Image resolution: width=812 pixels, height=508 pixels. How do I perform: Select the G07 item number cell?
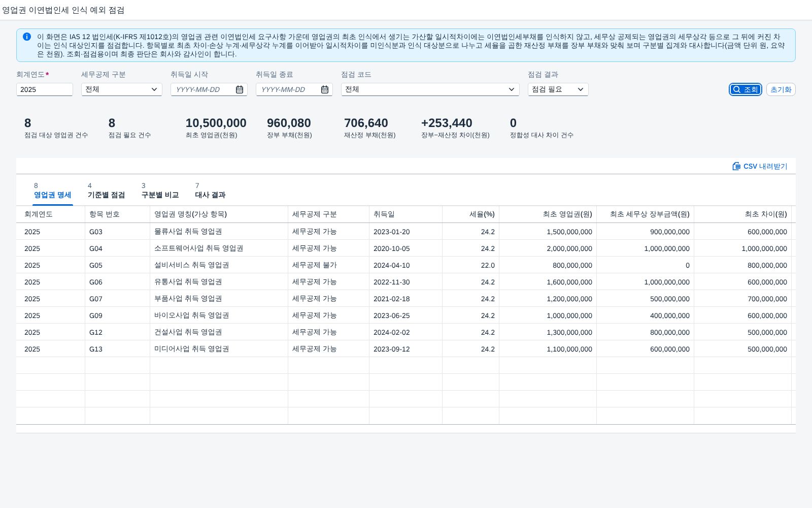pyautogui.click(x=118, y=299)
